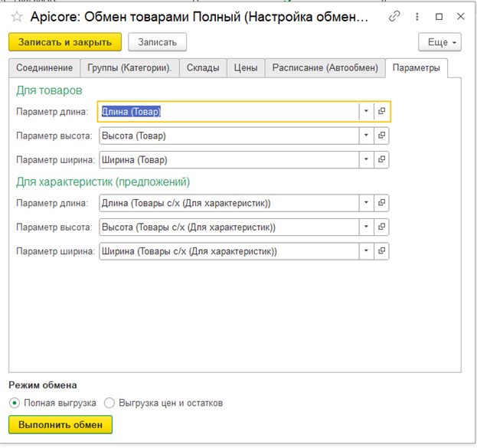
Task: Expand the Ширина (Товар) dropdown list
Action: [366, 159]
